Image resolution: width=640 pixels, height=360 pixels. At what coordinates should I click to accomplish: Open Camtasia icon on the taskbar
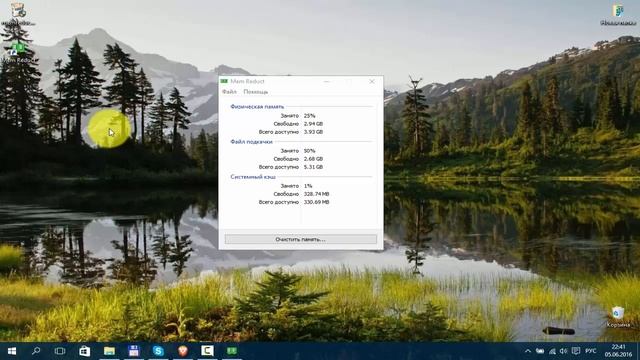(207, 351)
